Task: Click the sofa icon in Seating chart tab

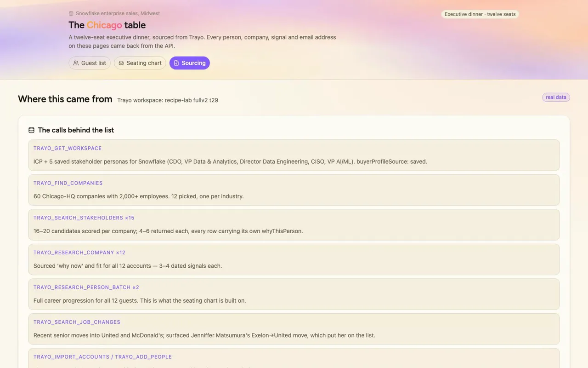Action: (x=121, y=63)
